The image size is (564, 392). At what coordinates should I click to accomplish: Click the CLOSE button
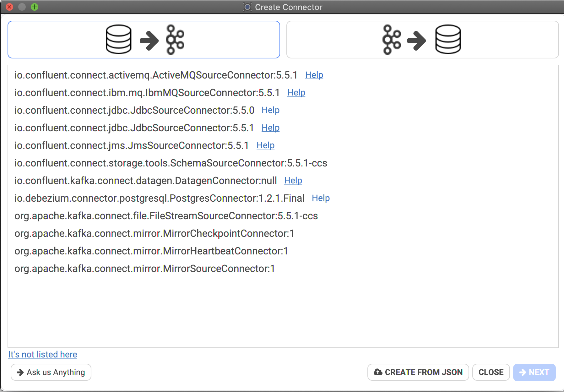click(x=491, y=372)
